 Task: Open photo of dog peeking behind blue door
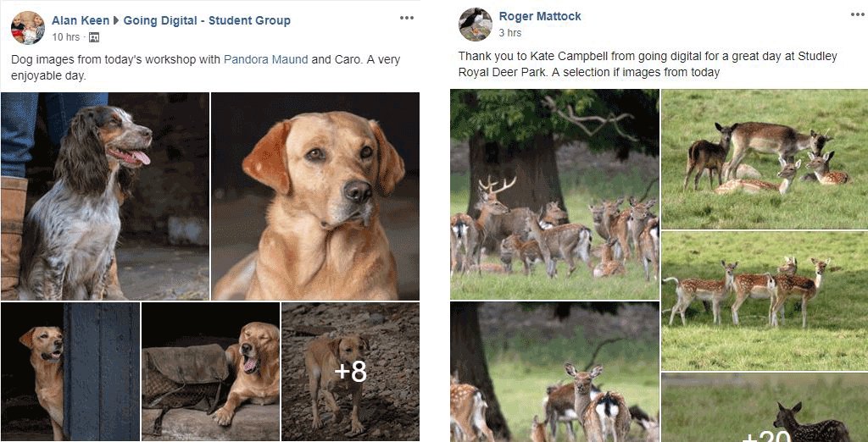click(x=70, y=371)
